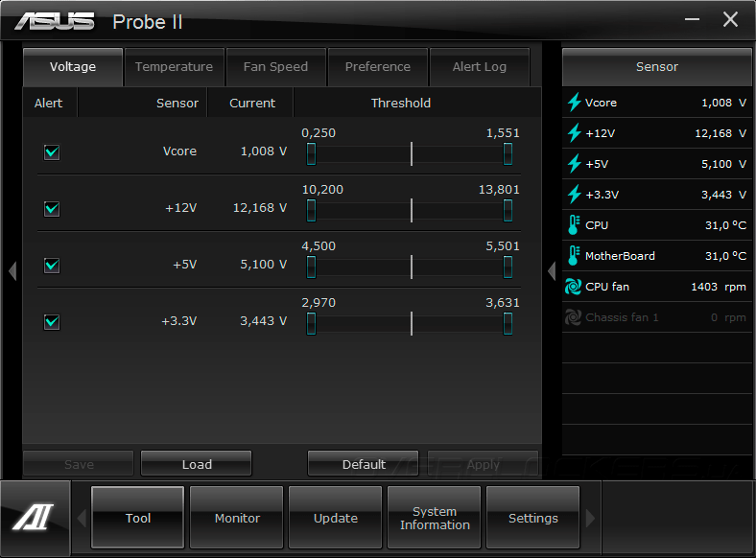Disable the +12V alert checkbox
This screenshot has height=558, width=756.
[52, 209]
